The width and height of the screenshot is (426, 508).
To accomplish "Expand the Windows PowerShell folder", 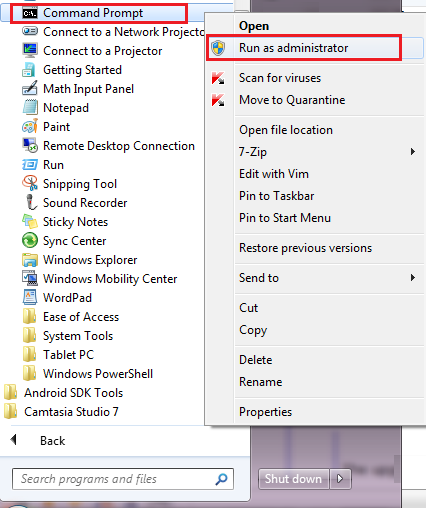I will 88,374.
